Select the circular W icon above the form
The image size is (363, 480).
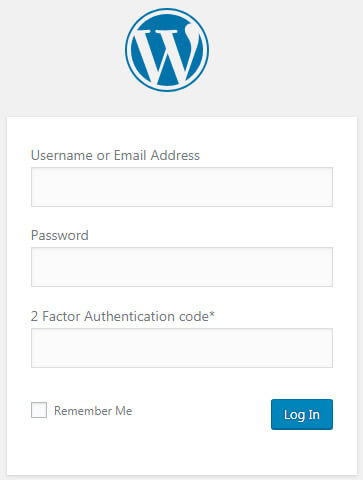point(167,50)
